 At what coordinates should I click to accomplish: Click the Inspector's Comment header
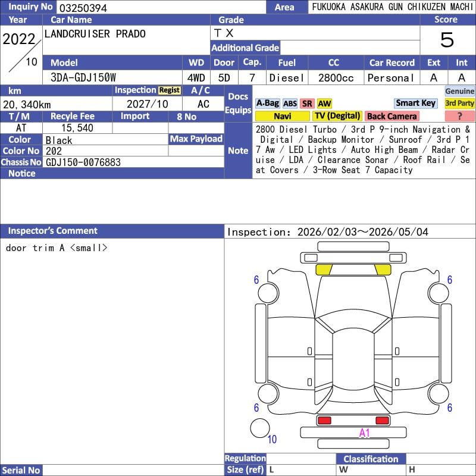click(x=52, y=231)
